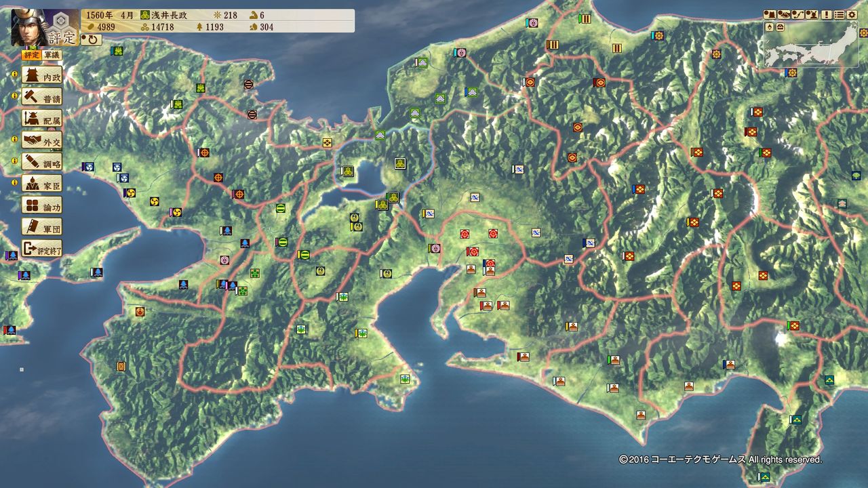Open the 論功 merit rewards command
Viewport: 868px width, 488px height.
point(42,205)
